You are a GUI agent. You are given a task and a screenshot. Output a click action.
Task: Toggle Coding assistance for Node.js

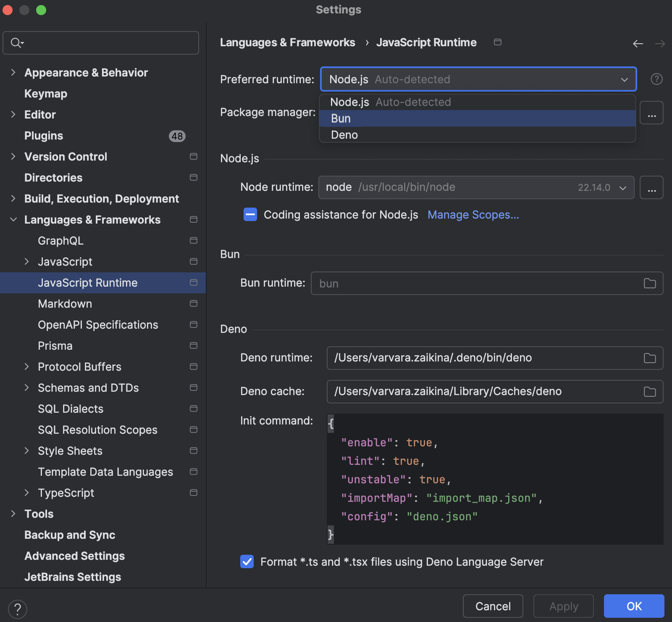coord(250,214)
